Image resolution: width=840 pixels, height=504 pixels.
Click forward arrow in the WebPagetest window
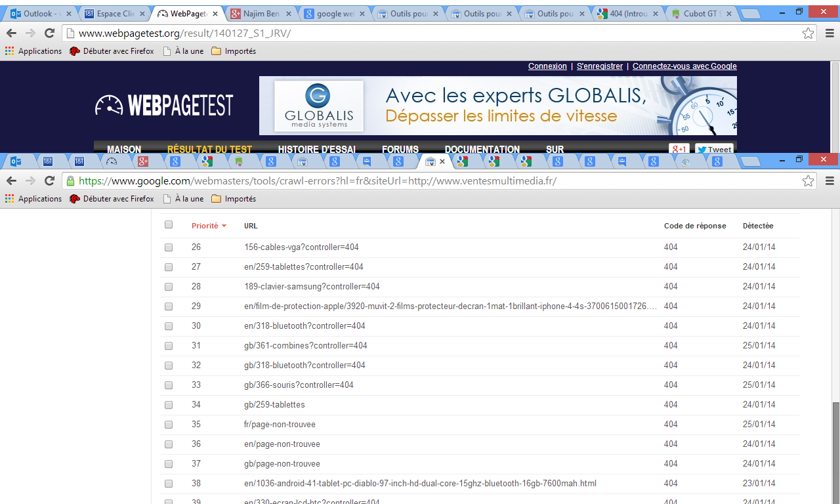click(30, 33)
